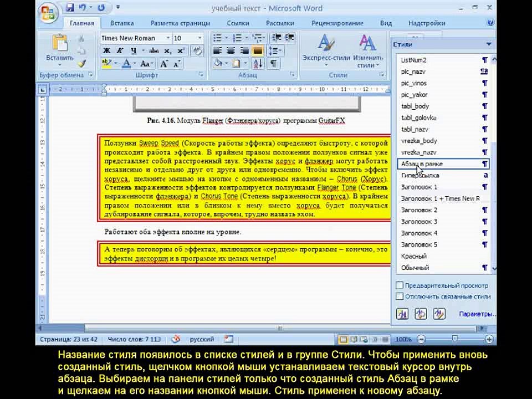Open highlight color dropdown arrow
This screenshot has height=399, width=532.
pyautogui.click(x=116, y=63)
